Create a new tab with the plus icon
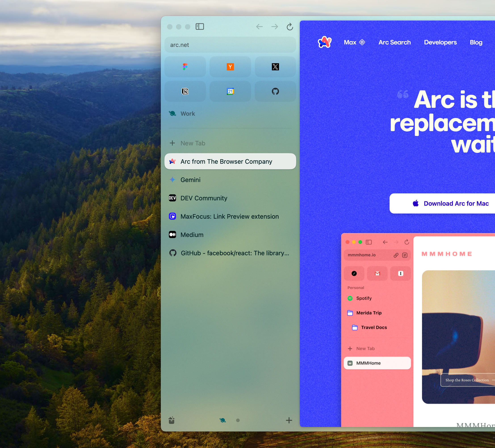 pos(289,420)
